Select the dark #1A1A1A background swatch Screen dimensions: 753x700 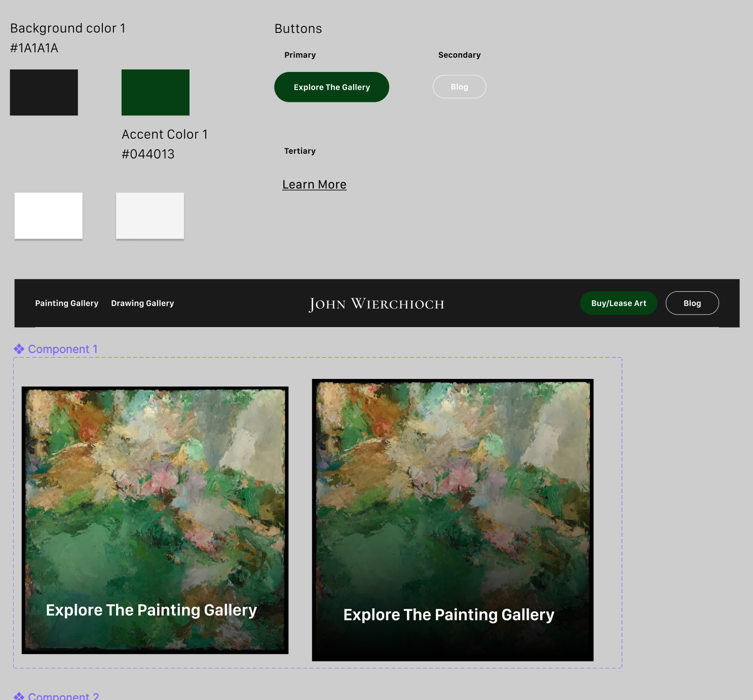pos(44,92)
